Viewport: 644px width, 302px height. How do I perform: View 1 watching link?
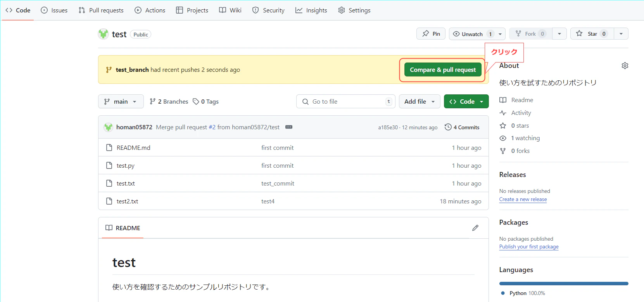pyautogui.click(x=520, y=138)
